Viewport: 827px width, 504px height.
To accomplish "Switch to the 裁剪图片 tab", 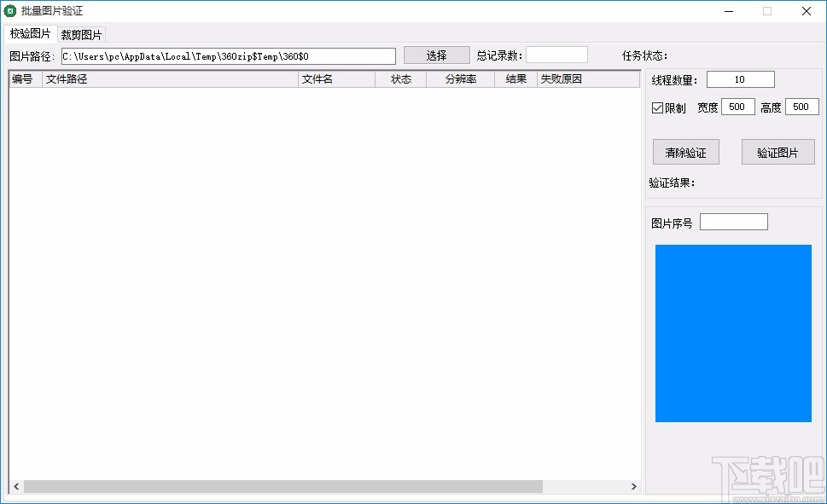I will [x=81, y=34].
